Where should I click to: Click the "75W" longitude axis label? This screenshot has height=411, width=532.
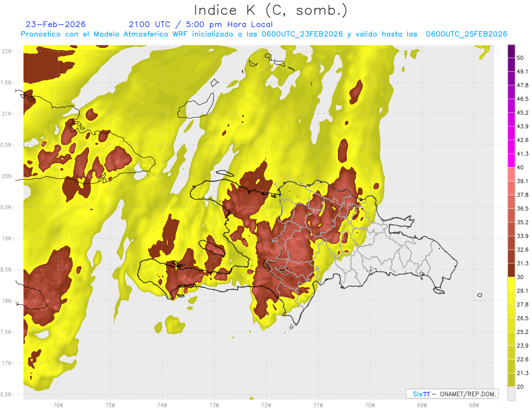click(x=110, y=405)
